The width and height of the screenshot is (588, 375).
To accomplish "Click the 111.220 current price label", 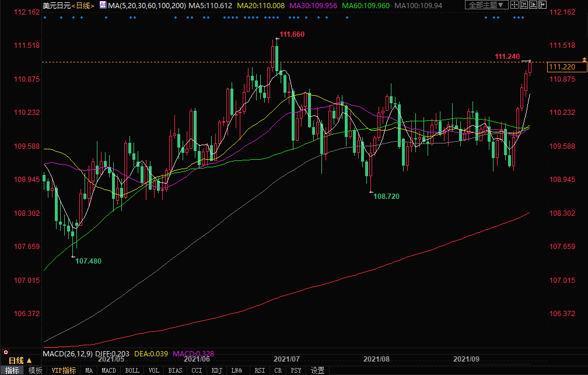I will [x=561, y=67].
